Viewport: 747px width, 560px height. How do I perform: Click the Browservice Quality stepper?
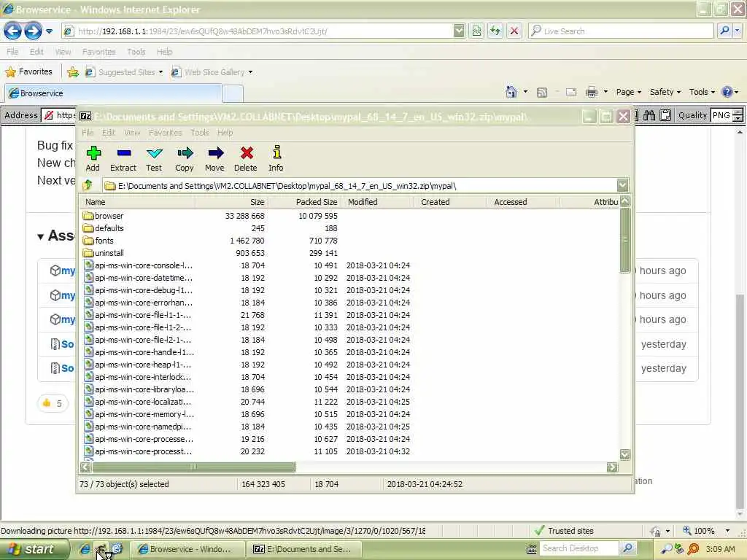(x=738, y=115)
